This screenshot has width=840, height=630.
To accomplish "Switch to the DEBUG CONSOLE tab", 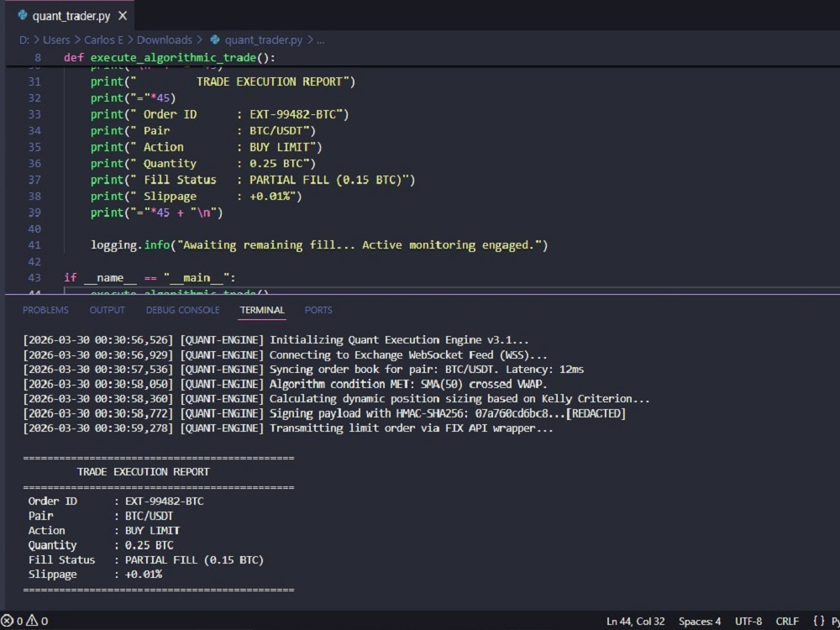I will click(x=182, y=310).
